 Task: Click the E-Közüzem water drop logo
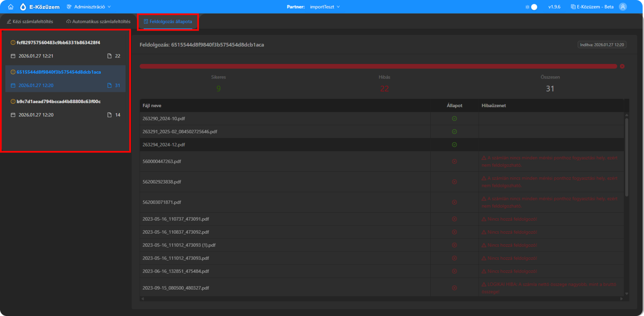23,7
